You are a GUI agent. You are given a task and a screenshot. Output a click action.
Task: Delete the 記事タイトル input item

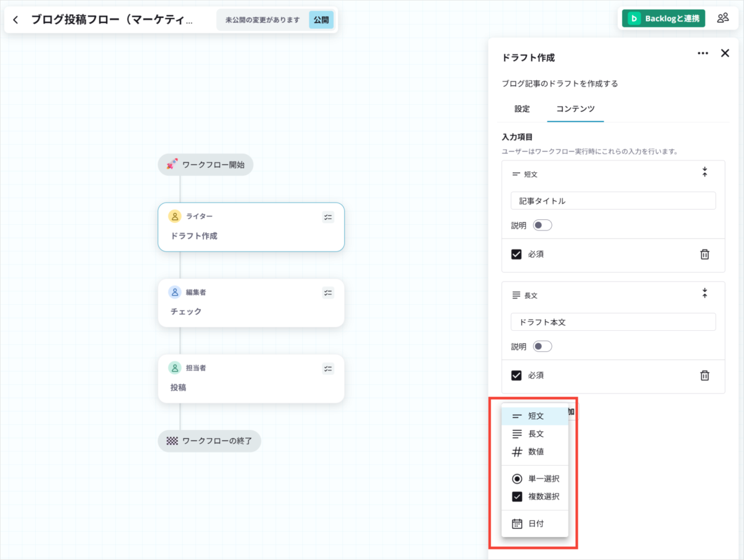click(704, 254)
